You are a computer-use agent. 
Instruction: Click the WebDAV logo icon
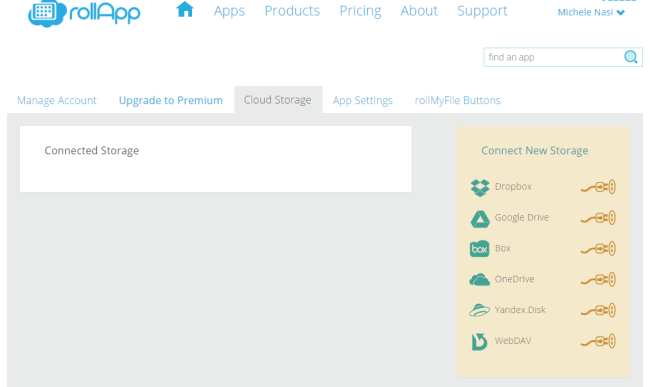coord(480,342)
